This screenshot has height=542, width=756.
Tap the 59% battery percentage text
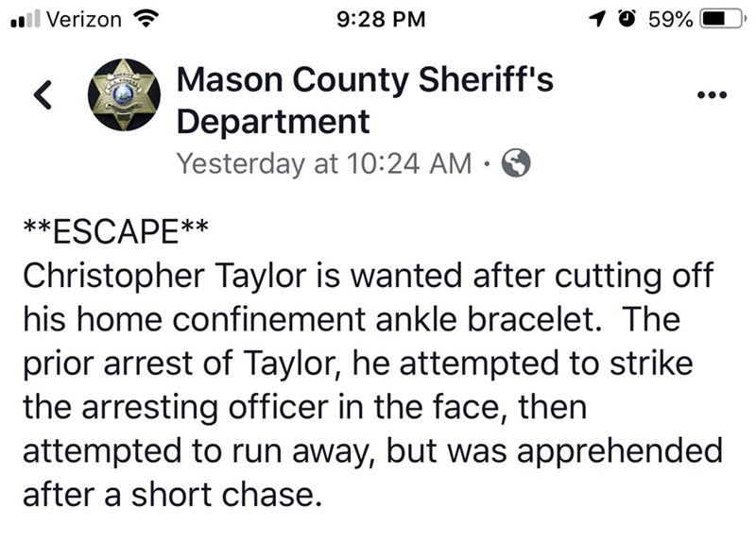[x=669, y=18]
